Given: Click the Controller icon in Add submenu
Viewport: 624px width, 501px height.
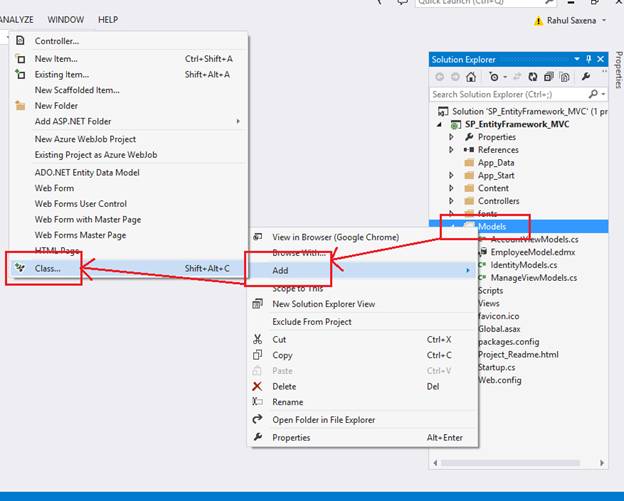Looking at the screenshot, I should click(x=20, y=41).
